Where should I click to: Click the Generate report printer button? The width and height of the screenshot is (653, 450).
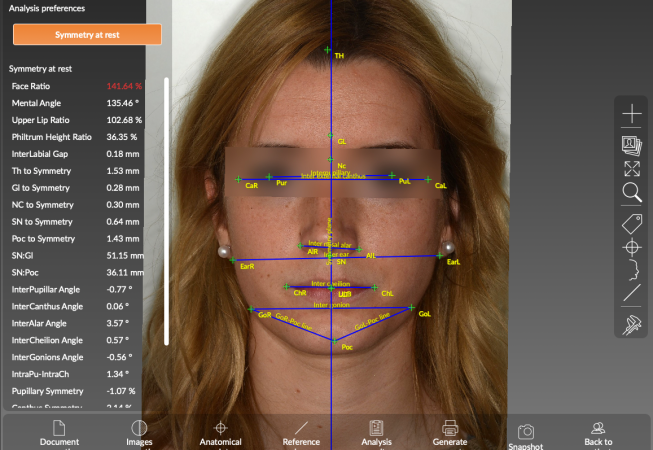pos(450,433)
